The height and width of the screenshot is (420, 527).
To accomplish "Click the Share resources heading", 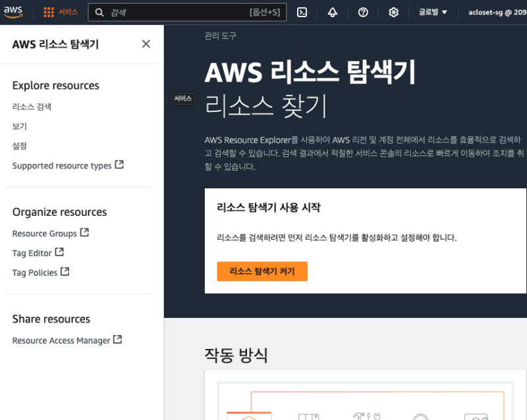I will click(51, 319).
